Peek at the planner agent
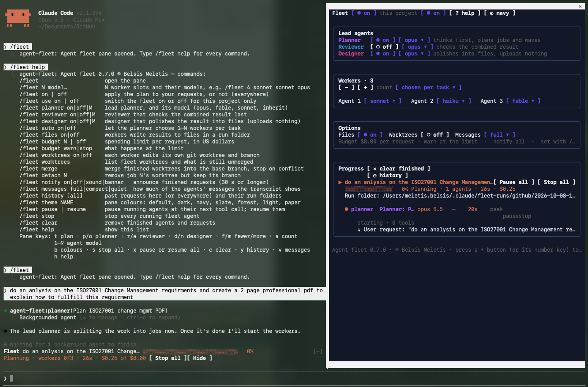 (x=496, y=209)
